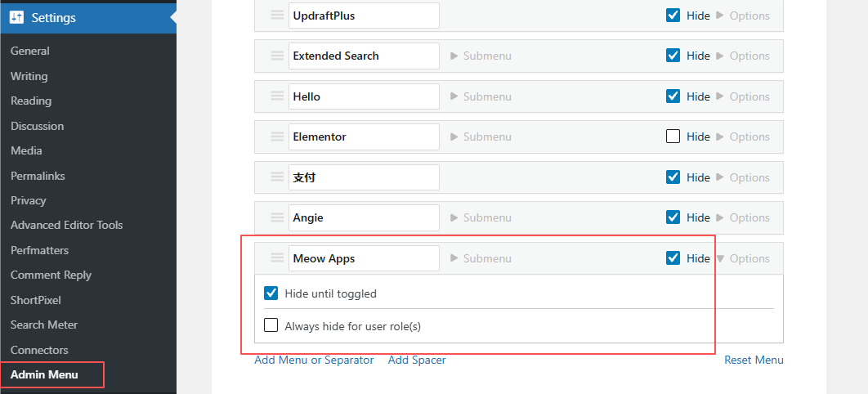Click Add Menu or Separator link
Image resolution: width=868 pixels, height=394 pixels.
click(x=314, y=360)
